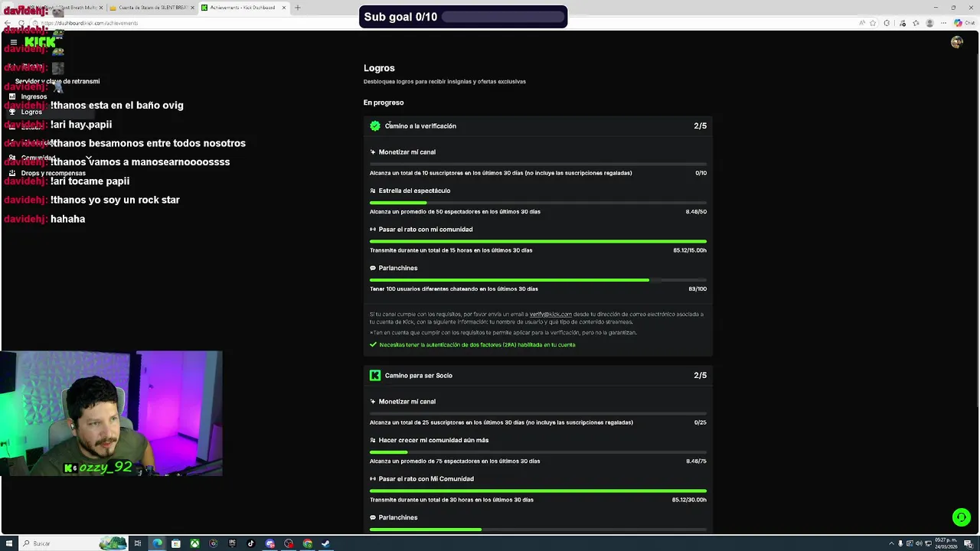
Task: Click the Camino para ser Socio Kick icon
Action: [x=375, y=375]
